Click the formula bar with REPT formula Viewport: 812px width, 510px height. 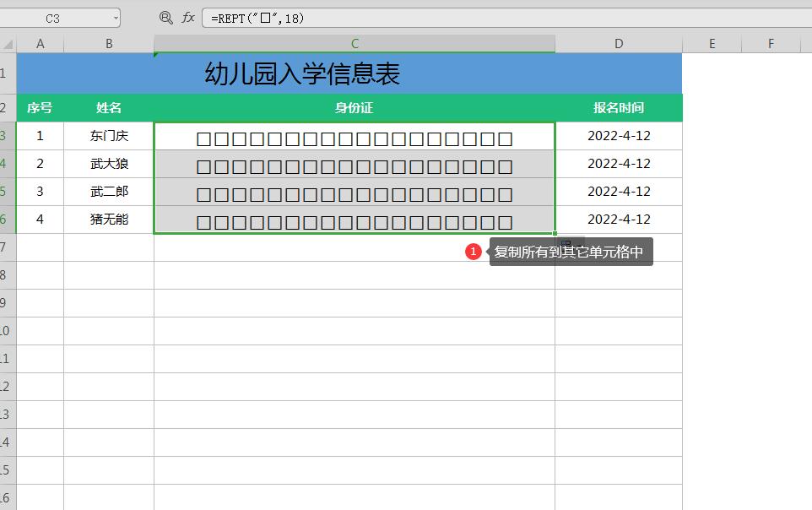tap(507, 18)
